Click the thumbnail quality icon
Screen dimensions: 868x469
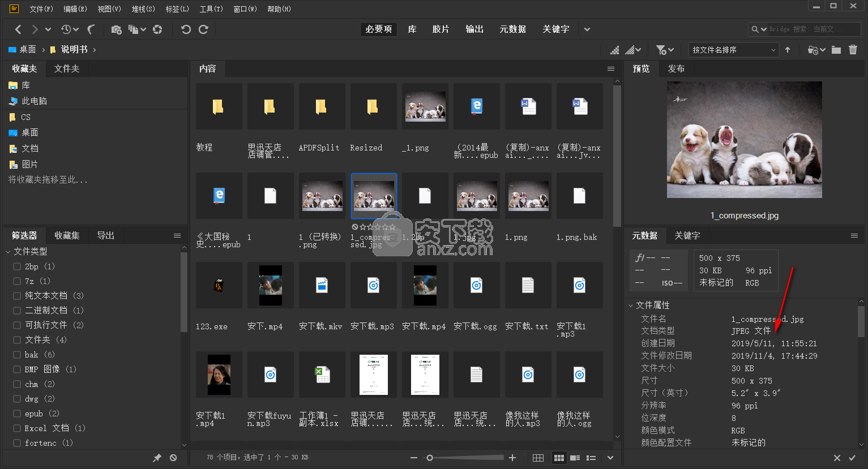pos(615,50)
